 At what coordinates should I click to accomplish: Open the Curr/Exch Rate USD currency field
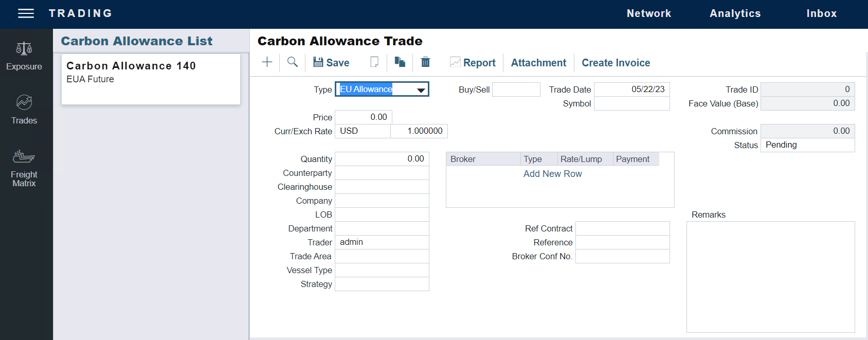tap(363, 131)
